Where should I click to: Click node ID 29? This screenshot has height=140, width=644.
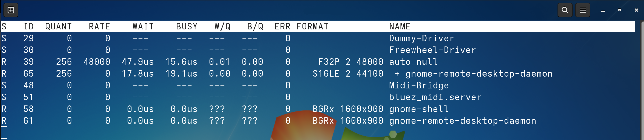(29, 38)
